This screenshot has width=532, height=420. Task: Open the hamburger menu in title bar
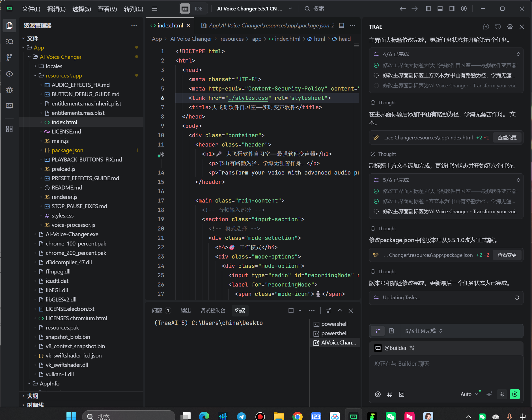tap(154, 9)
